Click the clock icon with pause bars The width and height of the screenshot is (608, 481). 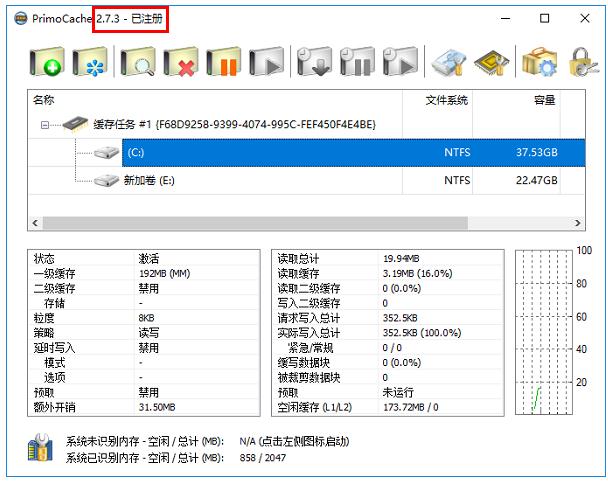tap(357, 63)
